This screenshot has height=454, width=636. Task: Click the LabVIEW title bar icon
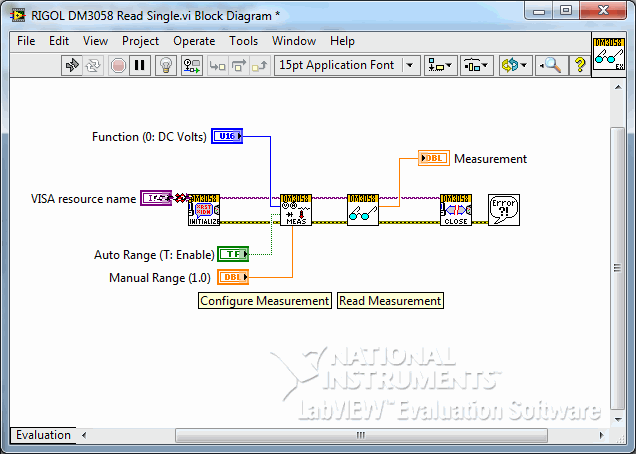coord(18,16)
